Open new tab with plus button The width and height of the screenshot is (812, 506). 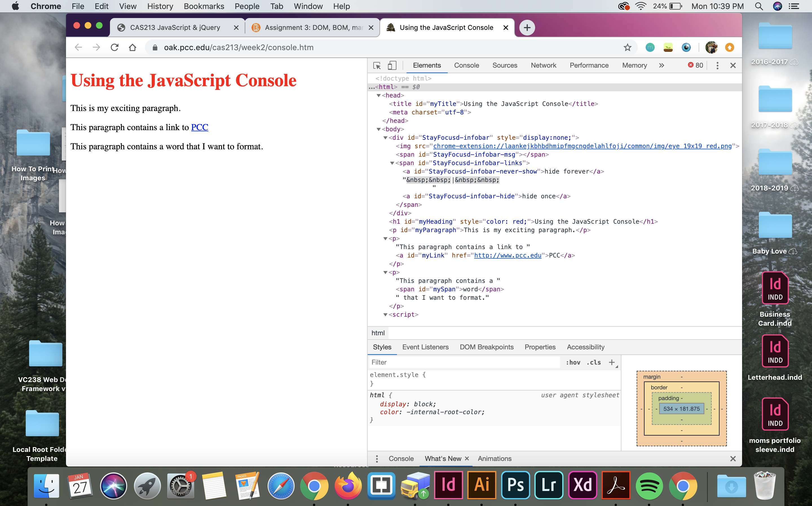click(x=527, y=28)
